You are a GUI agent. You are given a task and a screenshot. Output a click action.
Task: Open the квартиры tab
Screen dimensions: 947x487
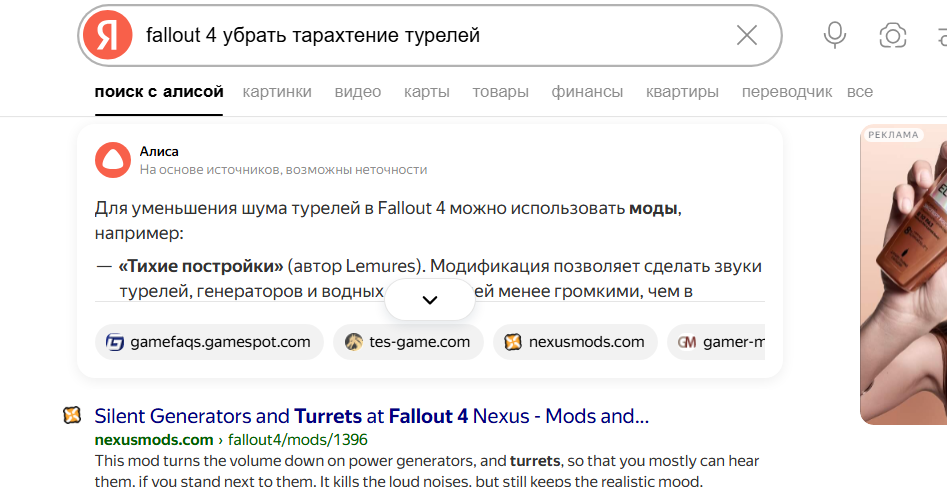click(x=682, y=92)
